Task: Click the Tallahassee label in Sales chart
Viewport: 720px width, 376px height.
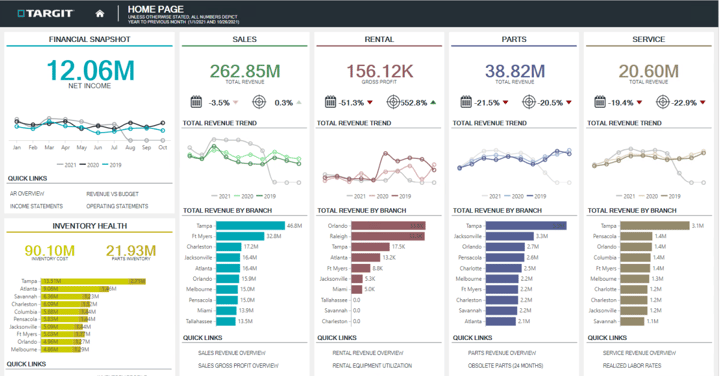Action: coord(199,321)
